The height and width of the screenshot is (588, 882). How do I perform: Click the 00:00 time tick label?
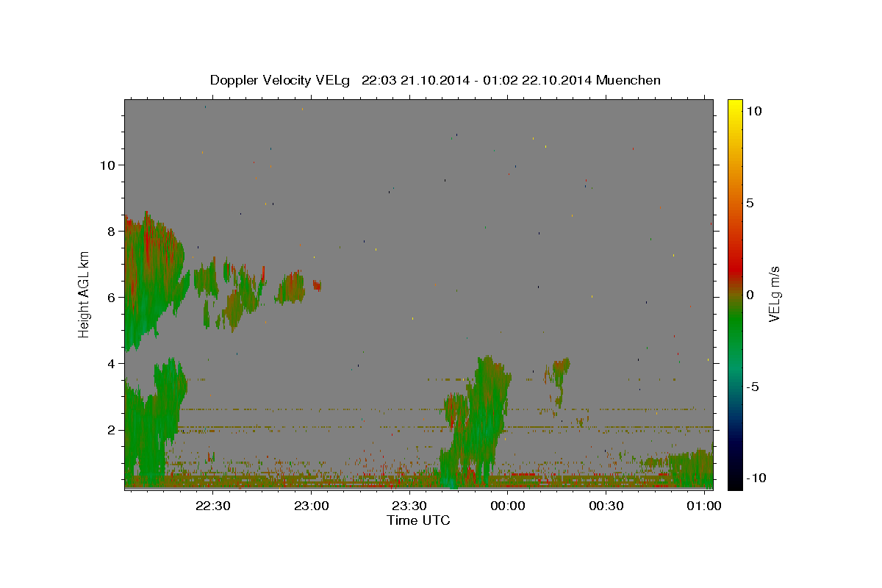[508, 506]
